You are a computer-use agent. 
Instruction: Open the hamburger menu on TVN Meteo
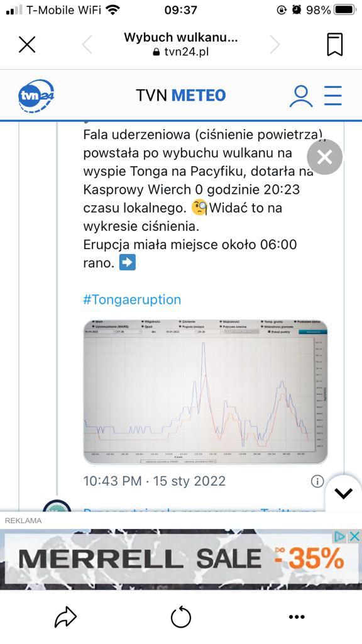tap(333, 96)
